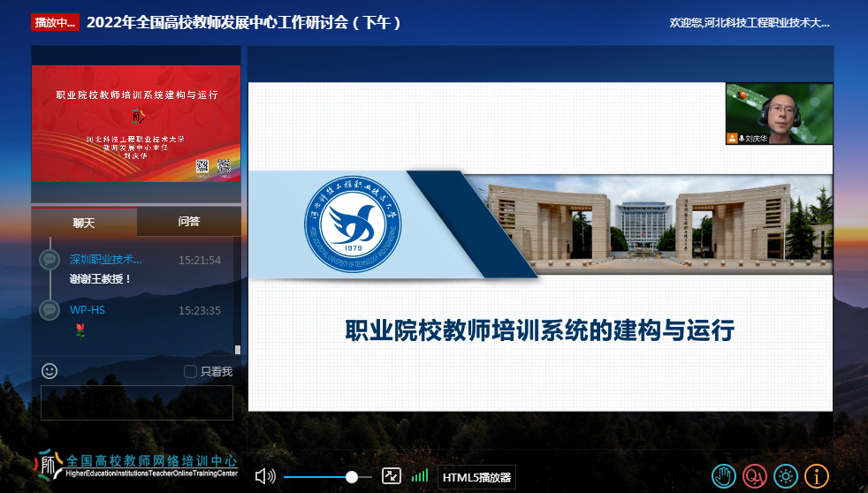The image size is (868, 493).
Task: Click the volume slider handle
Action: pyautogui.click(x=352, y=476)
